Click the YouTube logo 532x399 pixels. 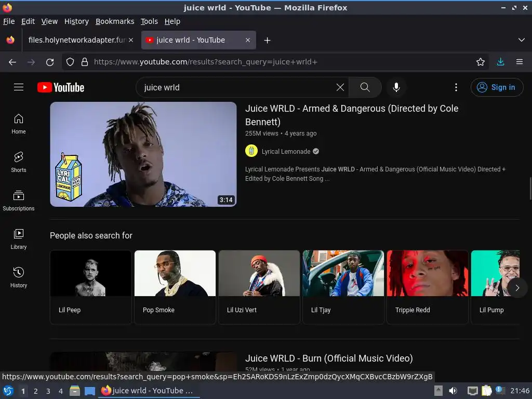click(x=61, y=87)
